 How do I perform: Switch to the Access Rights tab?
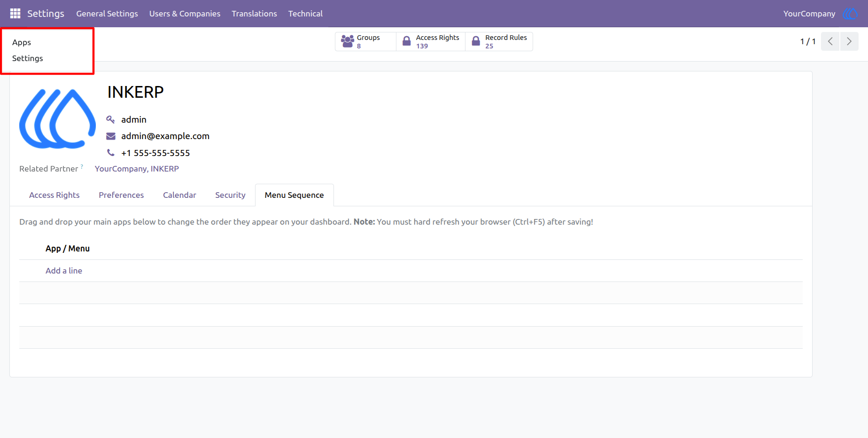point(54,195)
